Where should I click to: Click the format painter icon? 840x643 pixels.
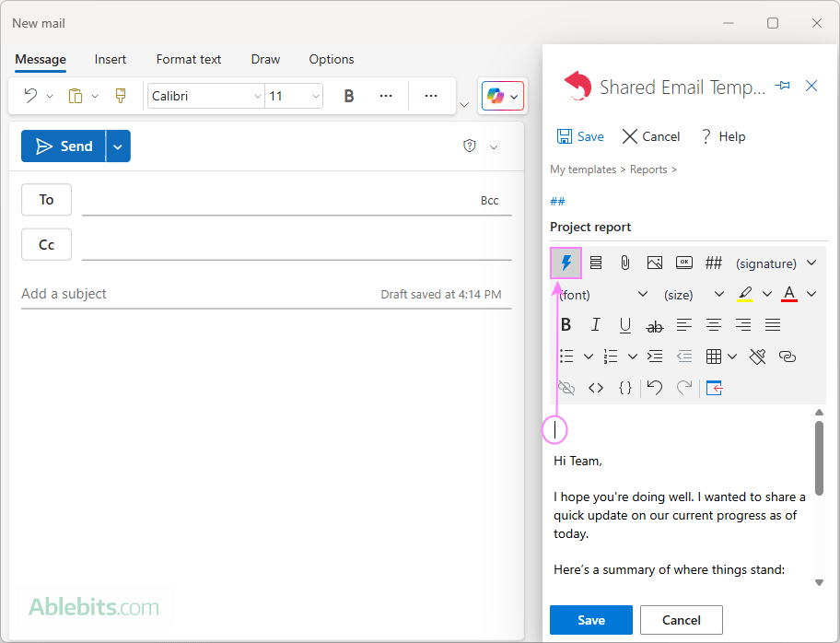coord(121,96)
